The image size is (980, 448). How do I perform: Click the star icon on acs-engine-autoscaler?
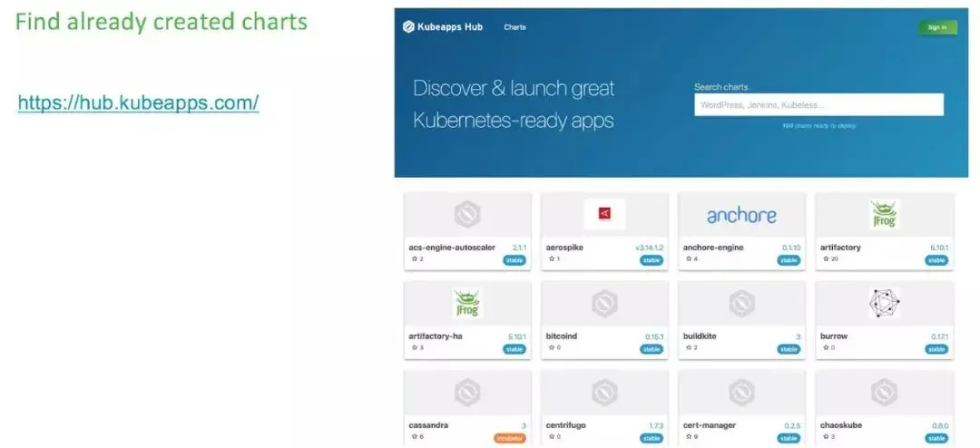414,258
